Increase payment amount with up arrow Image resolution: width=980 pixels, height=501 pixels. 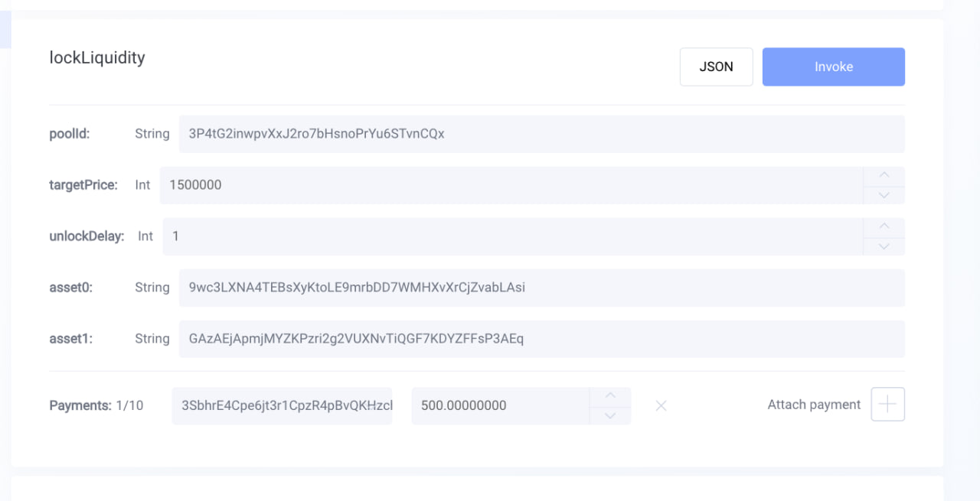click(x=610, y=396)
